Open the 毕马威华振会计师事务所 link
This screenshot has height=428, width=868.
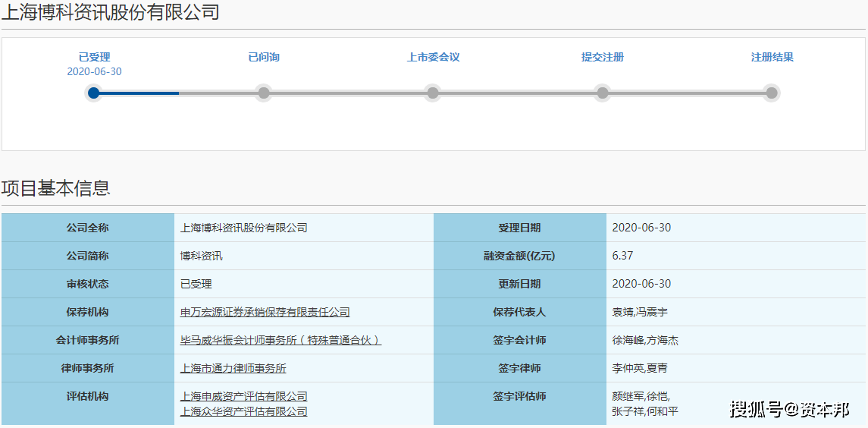click(280, 341)
